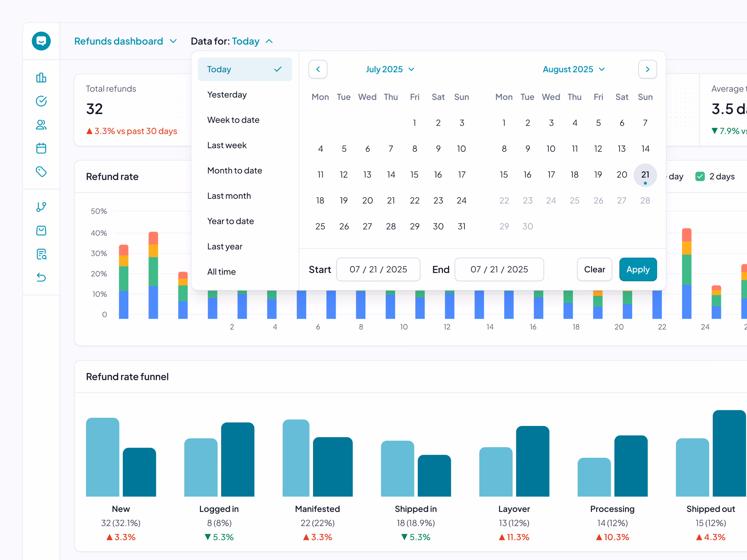747x560 pixels.
Task: Click the light blue New funnel bar
Action: tap(102, 457)
